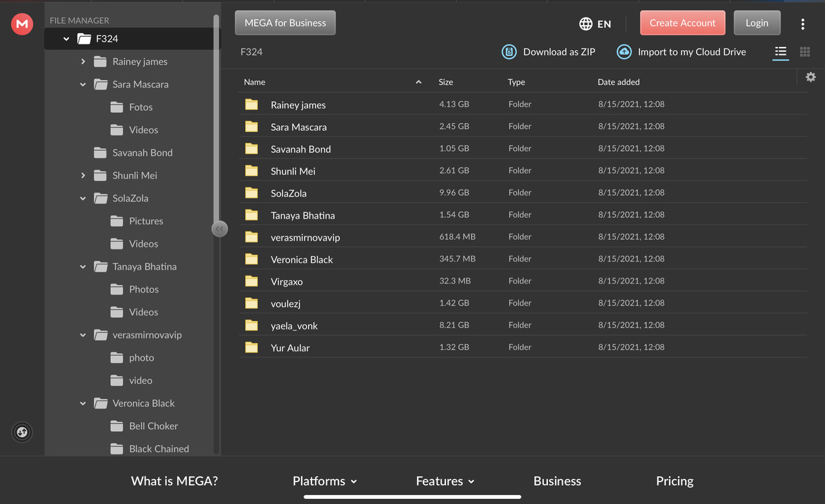
Task: Click the FILE MANAGER panel heading
Action: click(x=79, y=21)
